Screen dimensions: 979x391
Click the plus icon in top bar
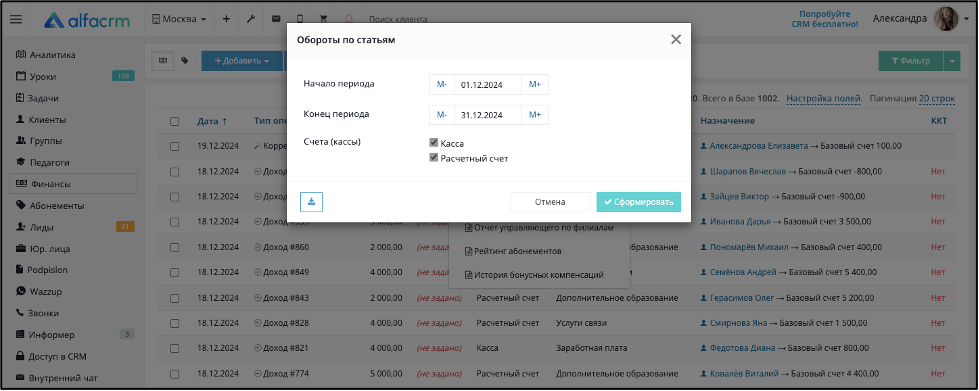tap(226, 19)
